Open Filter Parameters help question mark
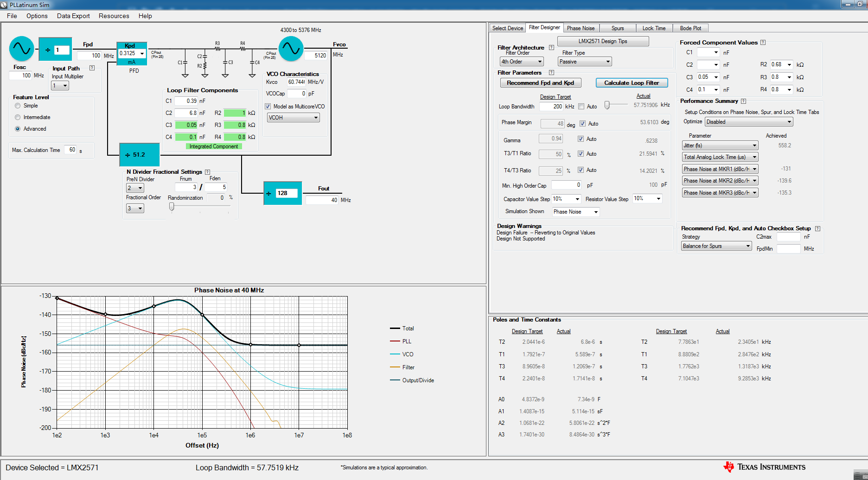The image size is (868, 480). pyautogui.click(x=551, y=73)
